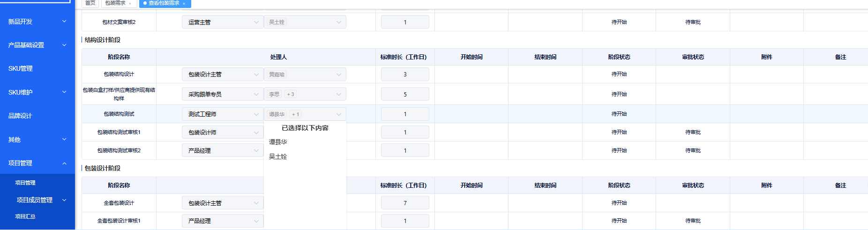
Task: Close the 包装需求 tab
Action: [x=130, y=3]
